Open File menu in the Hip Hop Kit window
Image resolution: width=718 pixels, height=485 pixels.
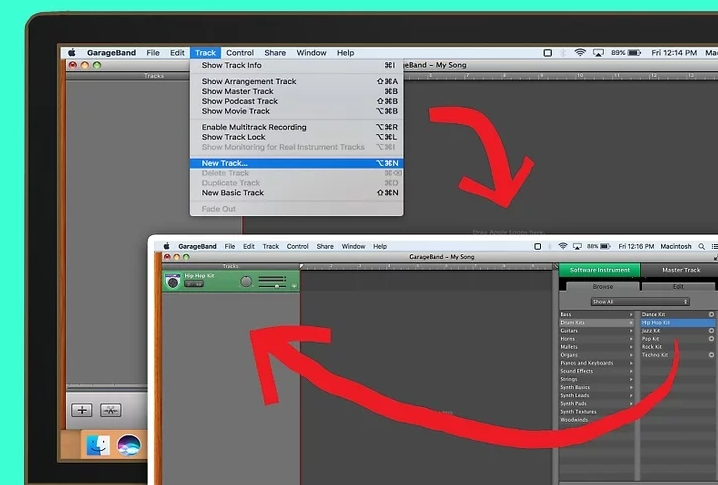(x=229, y=246)
